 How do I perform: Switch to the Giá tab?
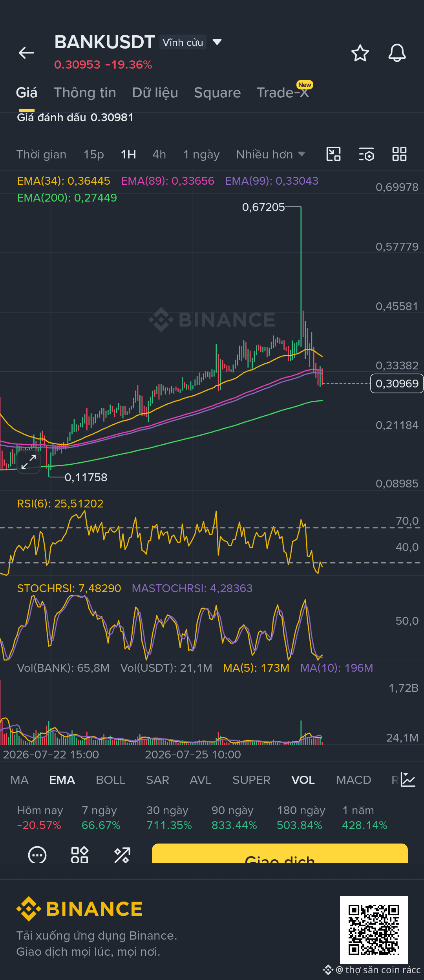point(27,93)
